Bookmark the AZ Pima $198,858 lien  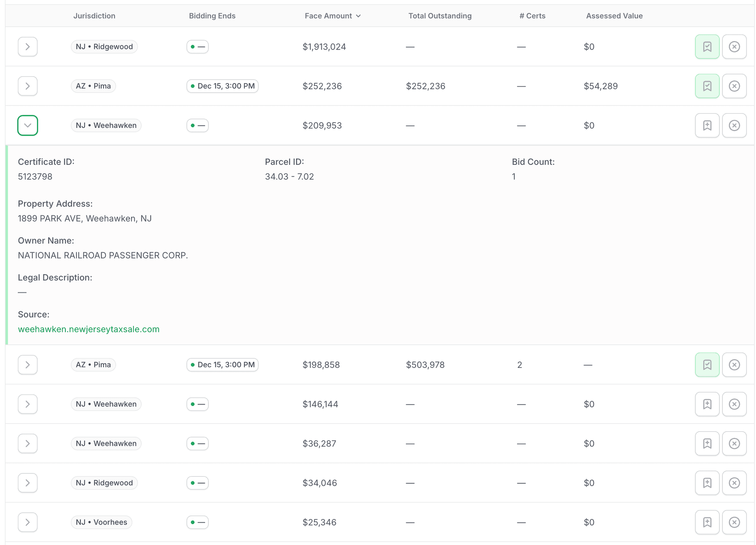707,364
